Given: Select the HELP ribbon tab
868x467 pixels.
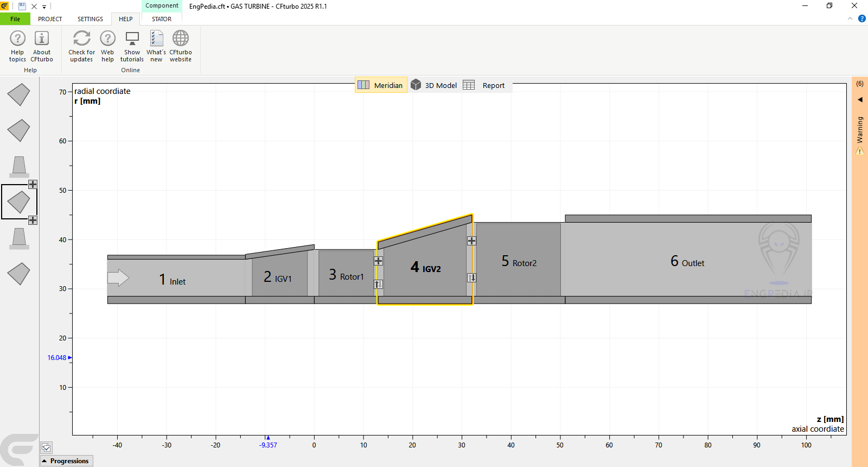Looking at the screenshot, I should point(126,19).
